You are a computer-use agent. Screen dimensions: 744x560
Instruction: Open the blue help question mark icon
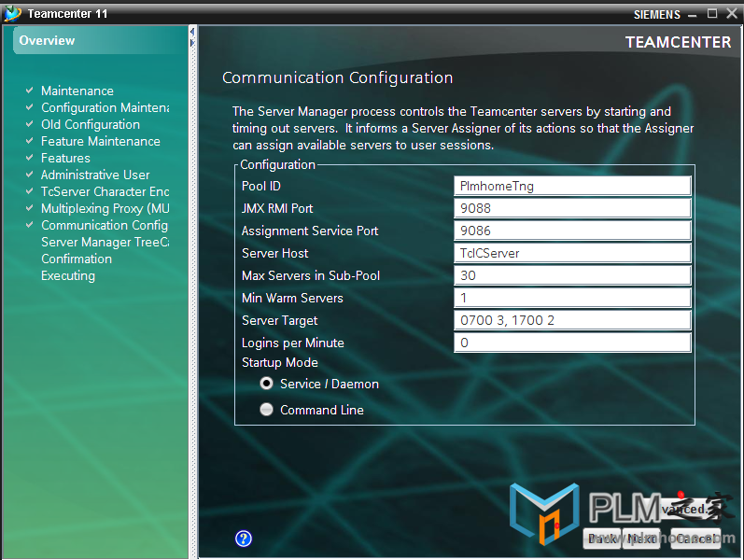tap(244, 539)
